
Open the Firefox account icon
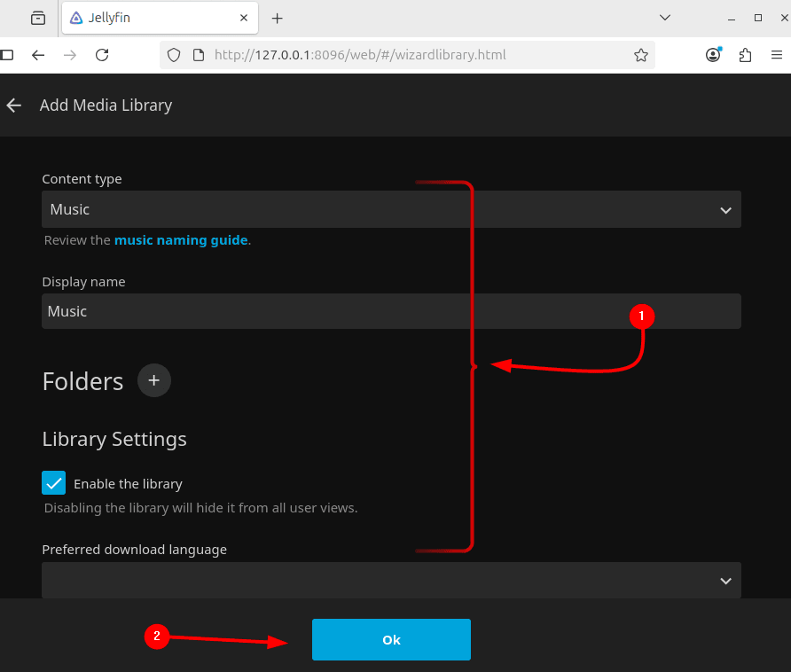click(x=713, y=55)
